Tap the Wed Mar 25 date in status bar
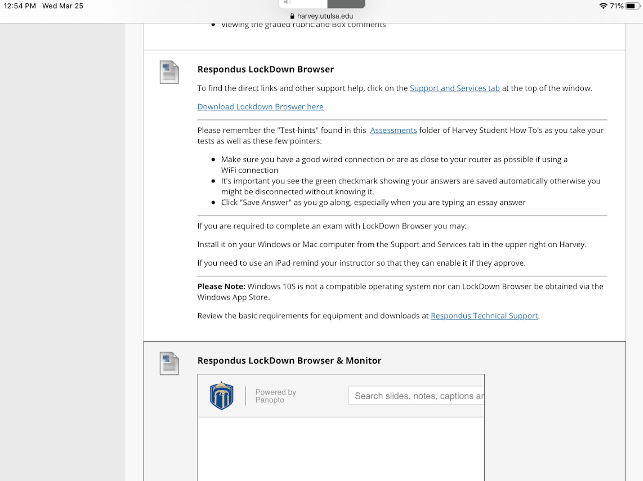Viewport: 643px width, 481px height. [63, 6]
